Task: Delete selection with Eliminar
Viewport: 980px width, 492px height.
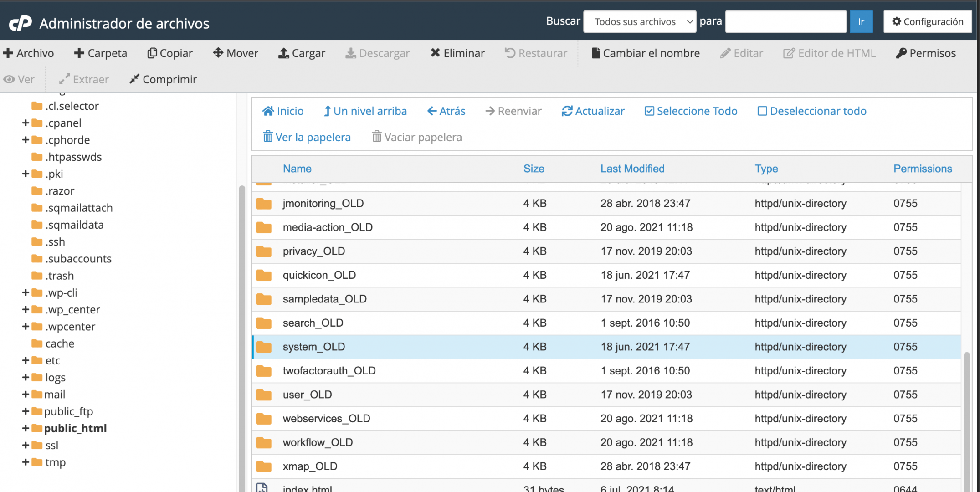Action: [457, 53]
